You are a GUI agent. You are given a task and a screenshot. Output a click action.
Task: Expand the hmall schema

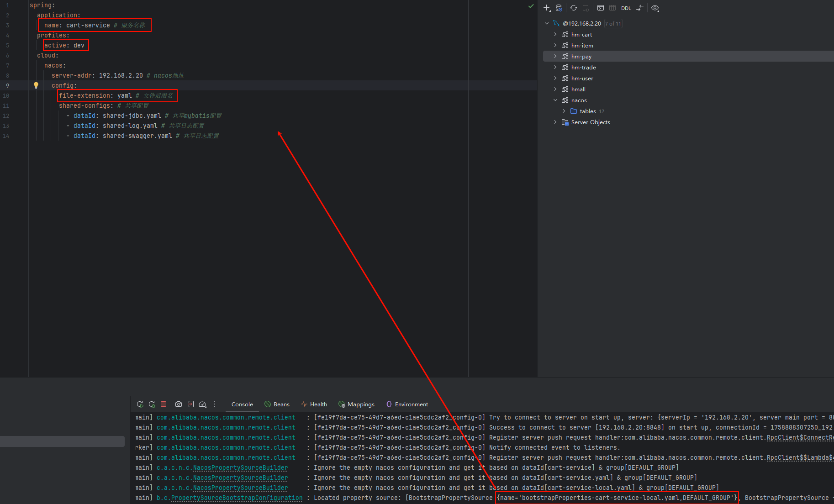coord(555,89)
